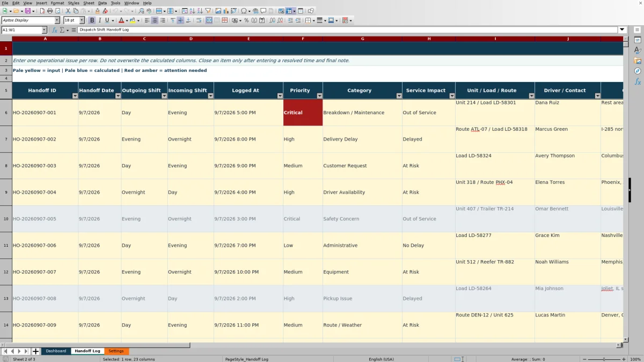Image resolution: width=644 pixels, height=362 pixels.
Task: Click the Cut scissors icon
Action: pyautogui.click(x=68, y=11)
